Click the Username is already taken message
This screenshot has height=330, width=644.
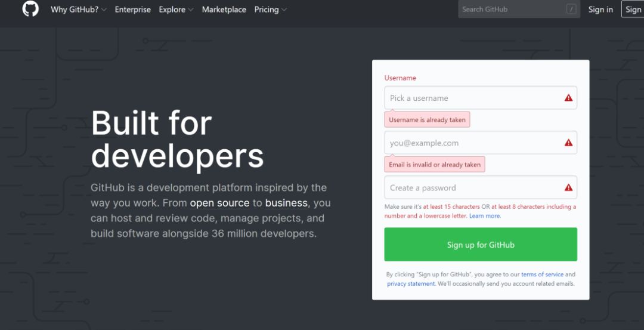pos(427,119)
